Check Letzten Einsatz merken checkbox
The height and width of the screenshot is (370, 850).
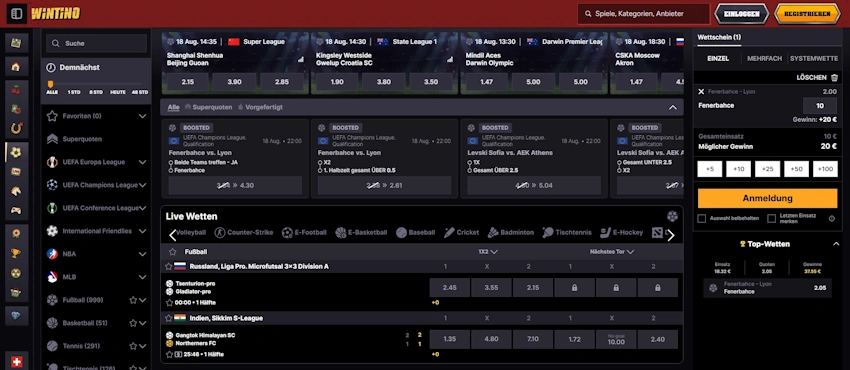(x=771, y=218)
